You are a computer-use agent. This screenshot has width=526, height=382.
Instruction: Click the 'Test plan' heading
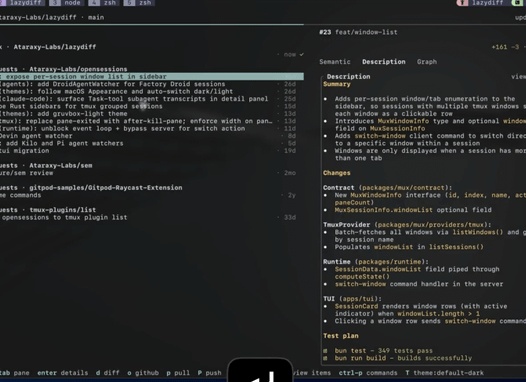(x=340, y=336)
